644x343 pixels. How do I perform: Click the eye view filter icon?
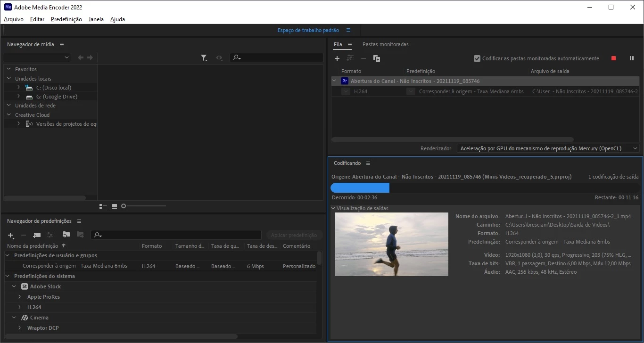[219, 58]
